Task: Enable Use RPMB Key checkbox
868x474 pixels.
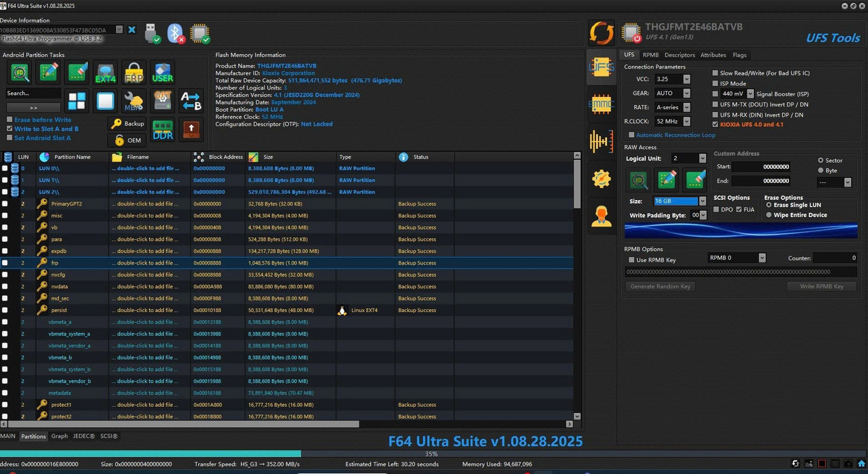Action: pyautogui.click(x=632, y=260)
